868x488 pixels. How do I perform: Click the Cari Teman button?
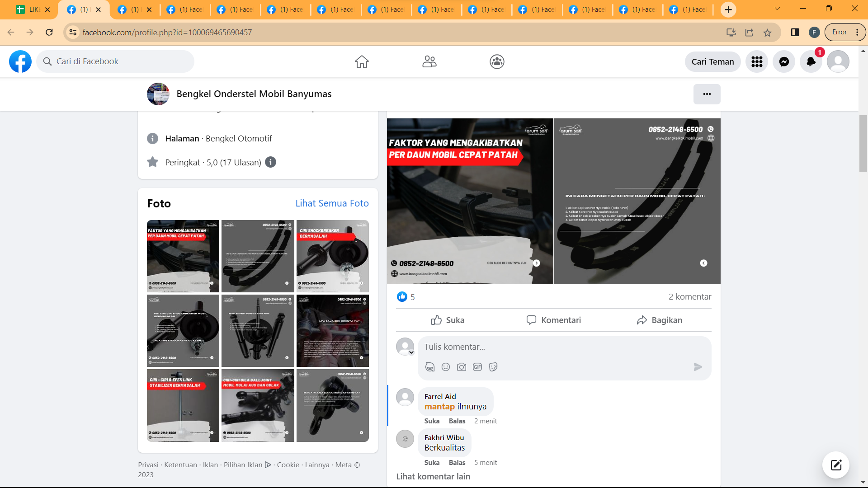click(712, 61)
